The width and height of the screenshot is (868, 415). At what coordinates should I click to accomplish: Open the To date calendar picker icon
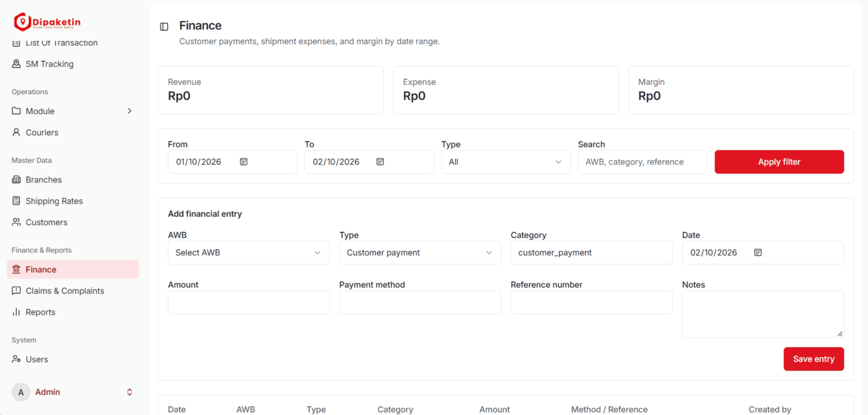pos(380,162)
